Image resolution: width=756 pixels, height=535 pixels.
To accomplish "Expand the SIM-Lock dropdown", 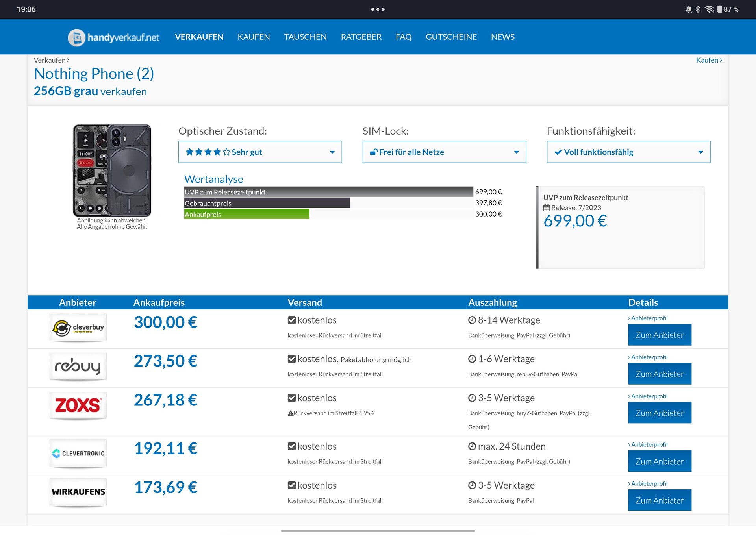I will click(444, 152).
